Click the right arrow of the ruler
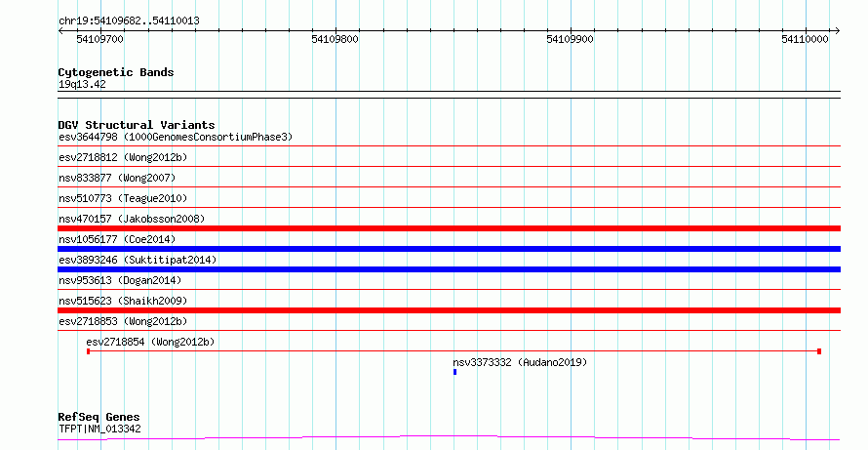Image resolution: width=868 pixels, height=450 pixels. click(x=838, y=31)
